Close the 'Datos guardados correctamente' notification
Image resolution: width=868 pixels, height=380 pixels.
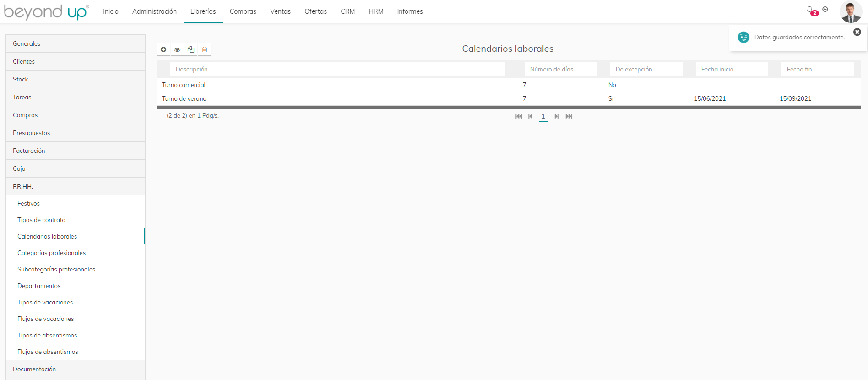pyautogui.click(x=857, y=32)
